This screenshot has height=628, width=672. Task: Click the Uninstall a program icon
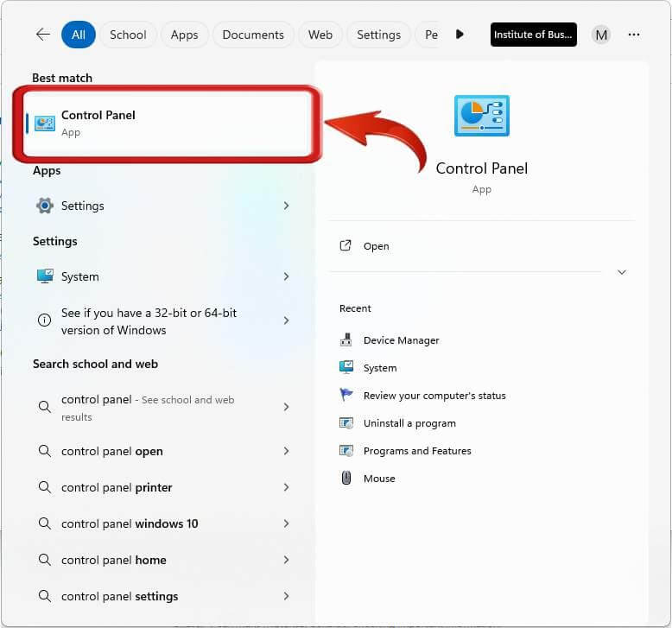point(346,423)
